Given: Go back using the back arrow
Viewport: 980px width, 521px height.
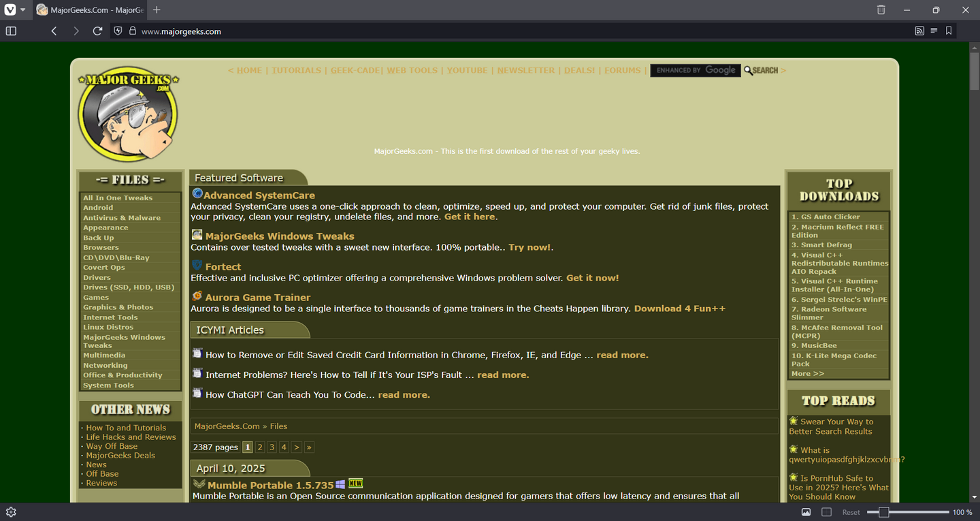Looking at the screenshot, I should (54, 31).
